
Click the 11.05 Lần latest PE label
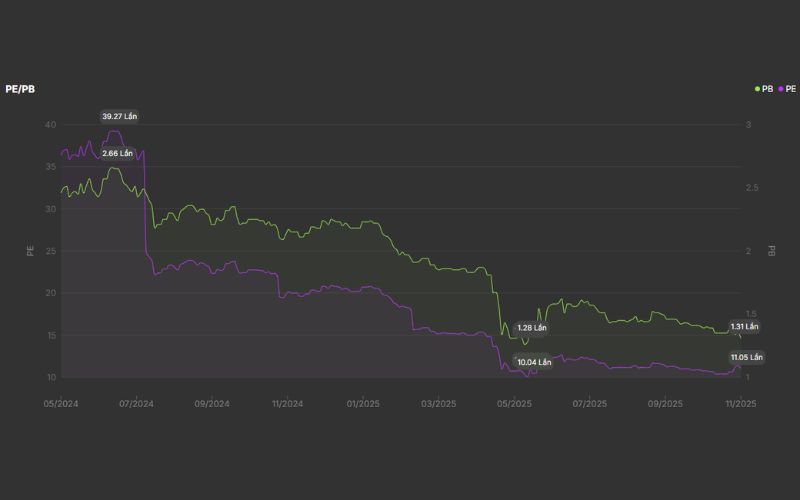(x=746, y=357)
